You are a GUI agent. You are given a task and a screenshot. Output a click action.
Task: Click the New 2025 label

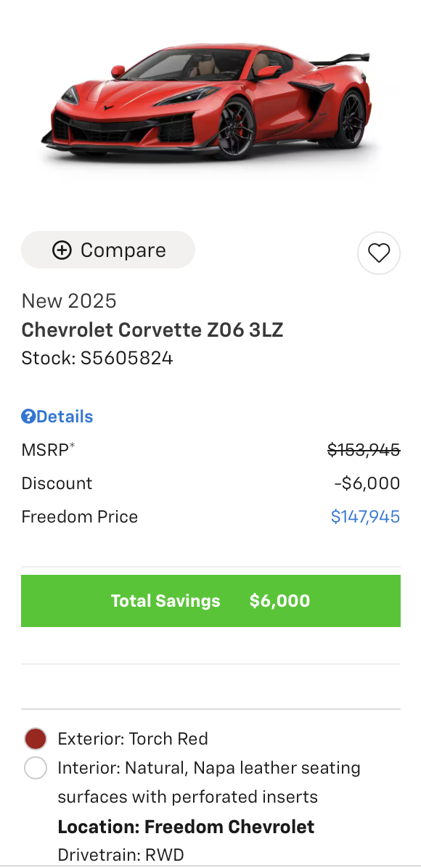click(x=69, y=301)
